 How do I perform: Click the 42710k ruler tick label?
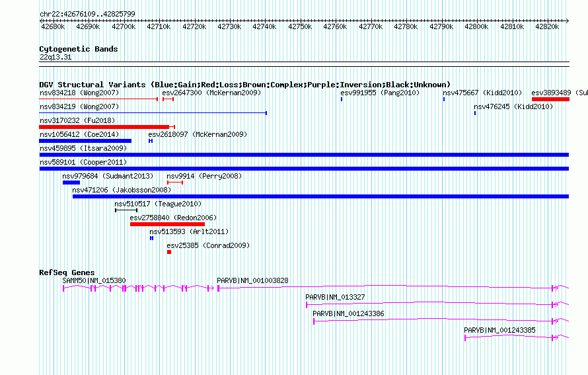pos(159,26)
